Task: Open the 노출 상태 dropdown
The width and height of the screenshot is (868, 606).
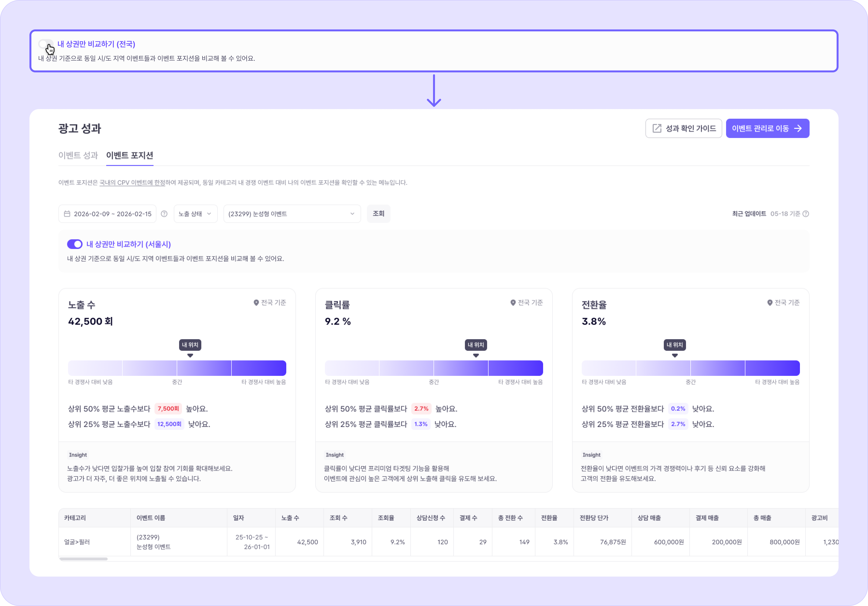Action: [x=196, y=214]
